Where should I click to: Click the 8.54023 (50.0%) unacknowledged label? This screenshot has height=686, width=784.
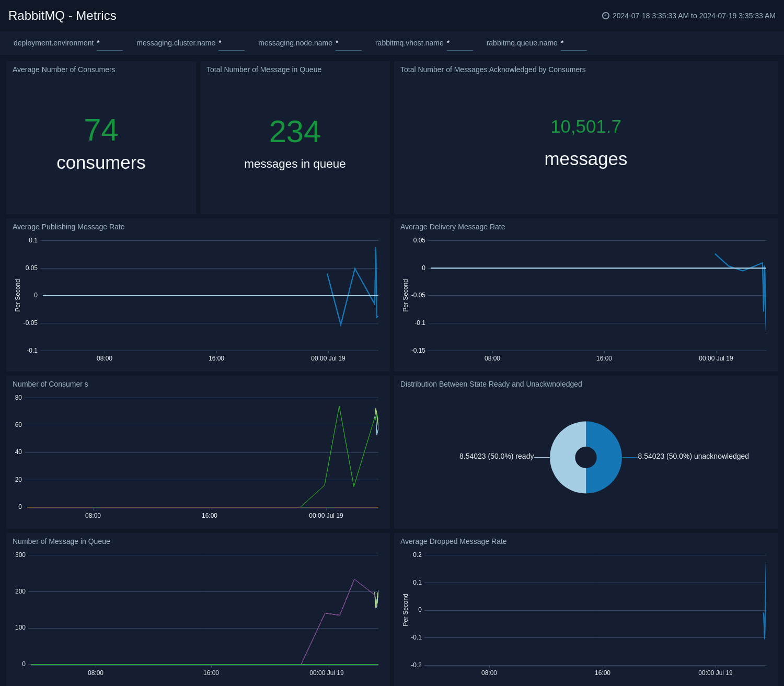pyautogui.click(x=693, y=456)
